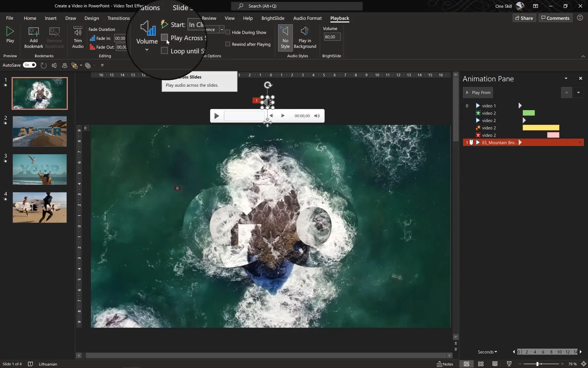This screenshot has height=368, width=588.
Task: Switch to Slide Sorter view in status bar
Action: 480,364
